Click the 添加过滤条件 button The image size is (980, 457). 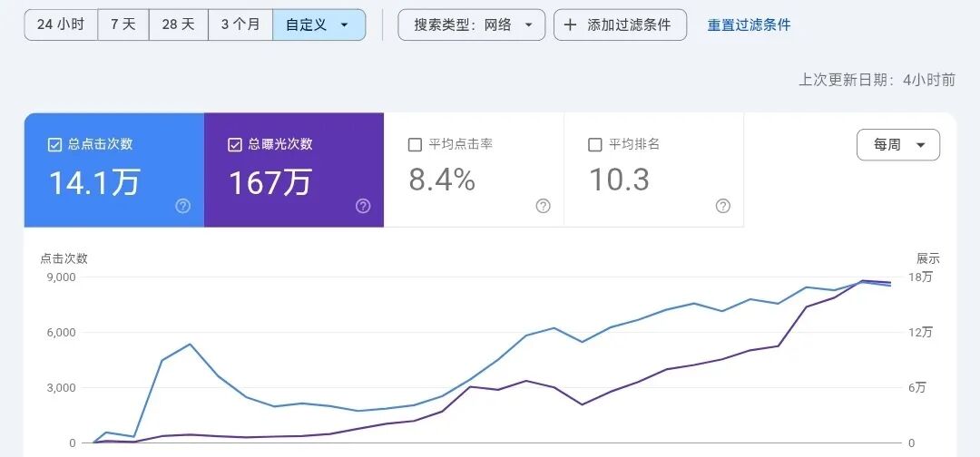pyautogui.click(x=620, y=25)
